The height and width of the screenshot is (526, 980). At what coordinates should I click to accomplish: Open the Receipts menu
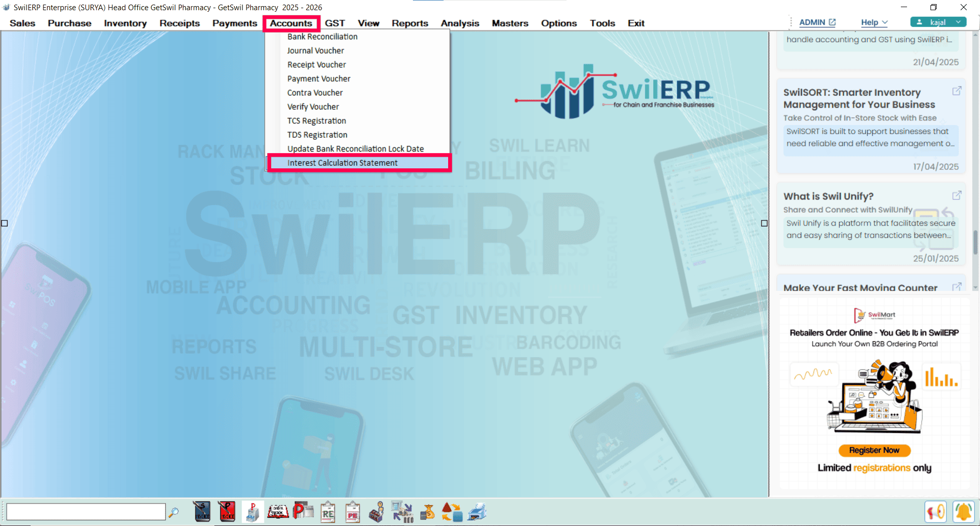pos(180,23)
